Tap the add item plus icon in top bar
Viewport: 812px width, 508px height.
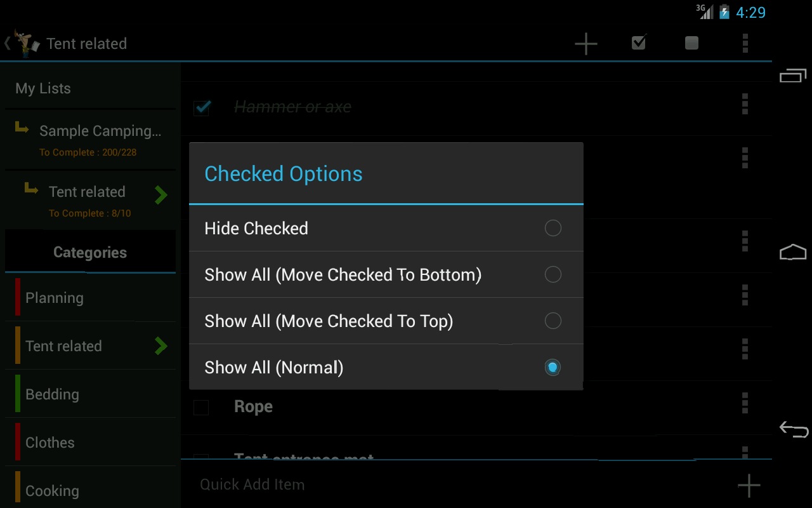[586, 43]
